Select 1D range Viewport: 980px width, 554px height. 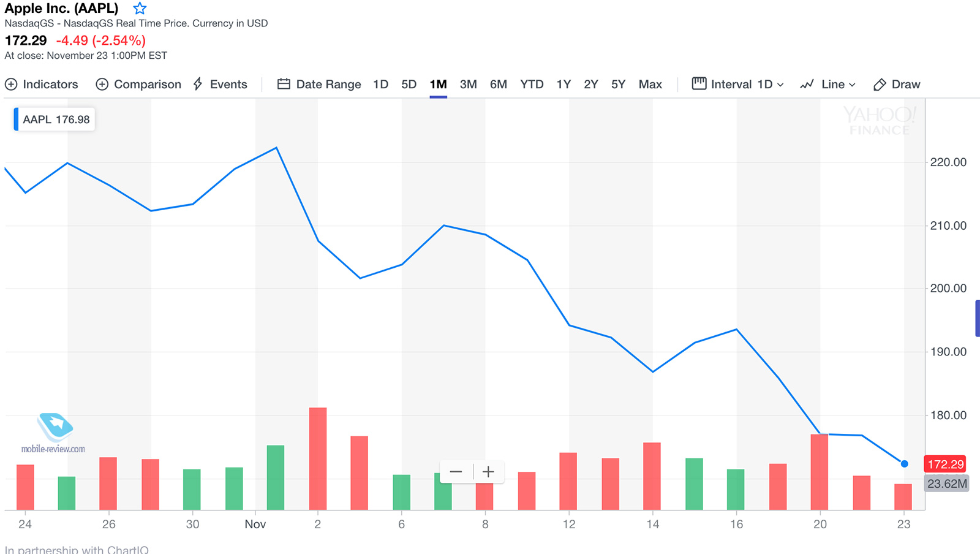380,85
